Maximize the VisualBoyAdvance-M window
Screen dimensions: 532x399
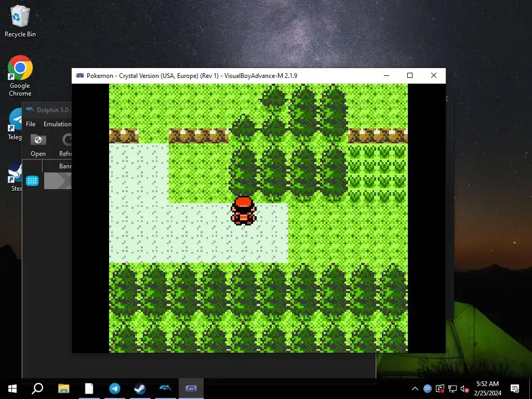click(x=410, y=75)
